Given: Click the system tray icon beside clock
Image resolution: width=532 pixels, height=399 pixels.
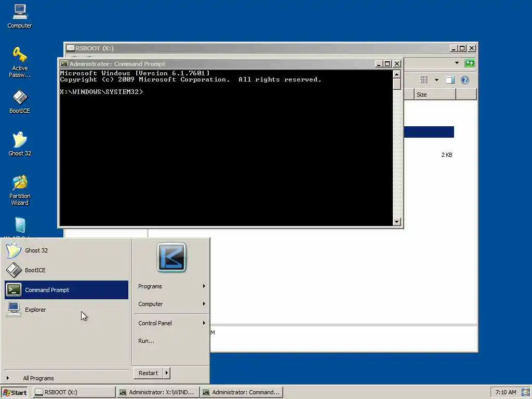Looking at the screenshot, I should [x=525, y=393].
